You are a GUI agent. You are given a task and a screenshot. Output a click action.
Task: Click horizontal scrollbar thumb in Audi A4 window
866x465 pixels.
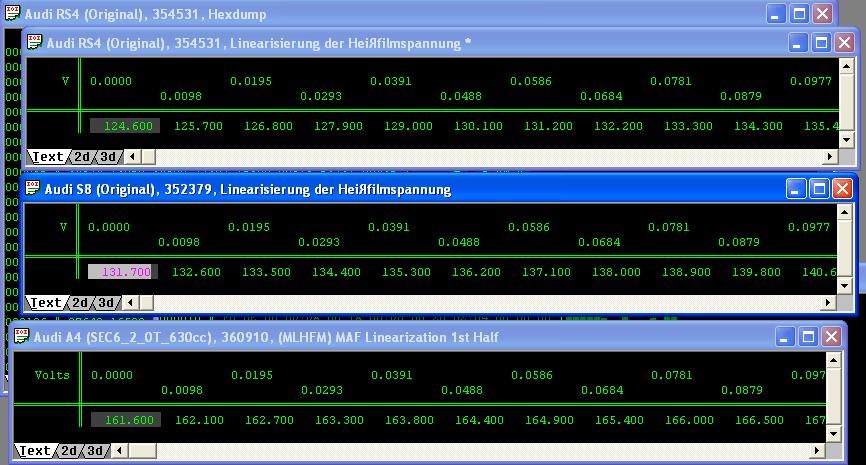click(x=142, y=451)
